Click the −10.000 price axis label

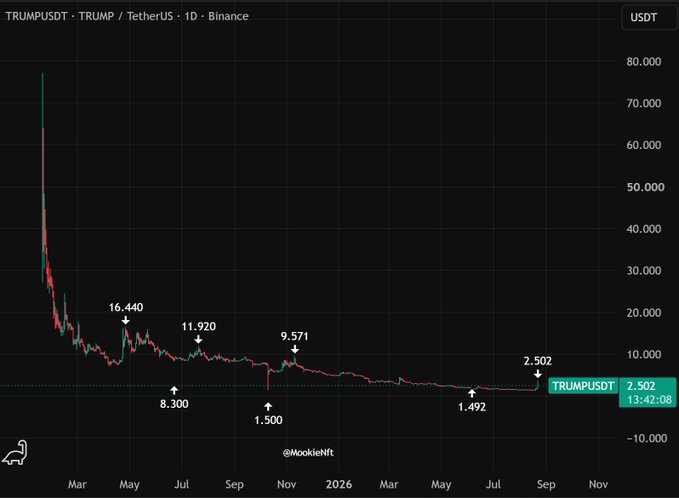coord(647,438)
